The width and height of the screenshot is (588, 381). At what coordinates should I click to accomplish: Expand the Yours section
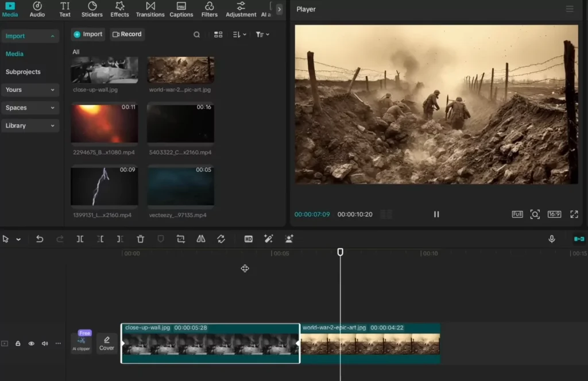[x=30, y=90]
